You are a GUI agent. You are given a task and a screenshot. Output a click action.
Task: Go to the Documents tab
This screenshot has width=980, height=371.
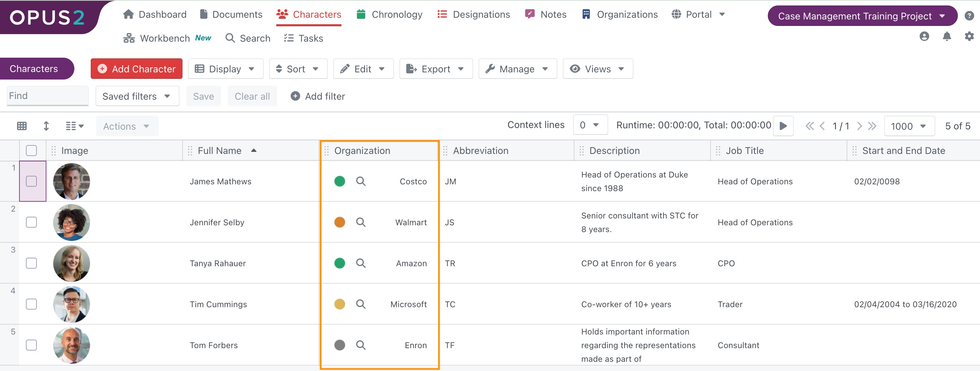click(231, 14)
